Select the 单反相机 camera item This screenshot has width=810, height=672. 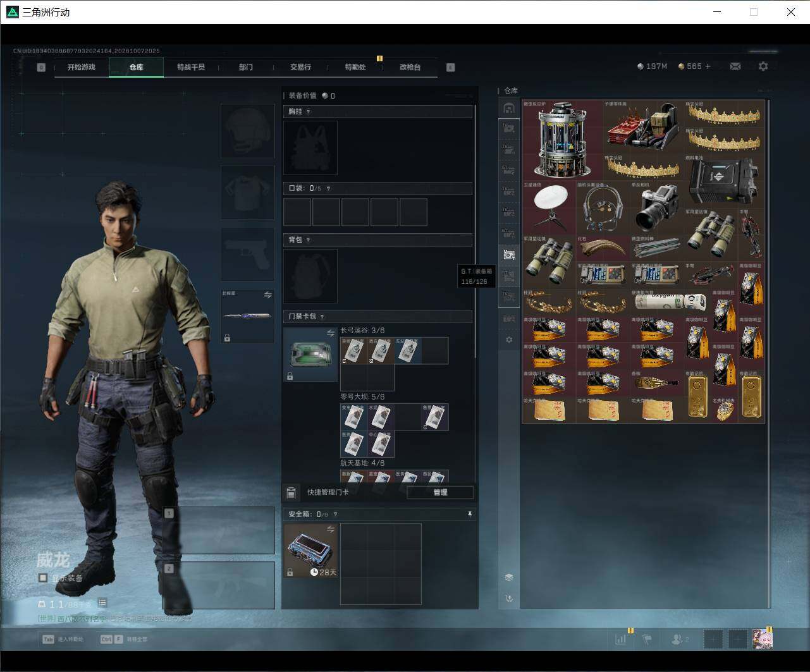click(657, 208)
